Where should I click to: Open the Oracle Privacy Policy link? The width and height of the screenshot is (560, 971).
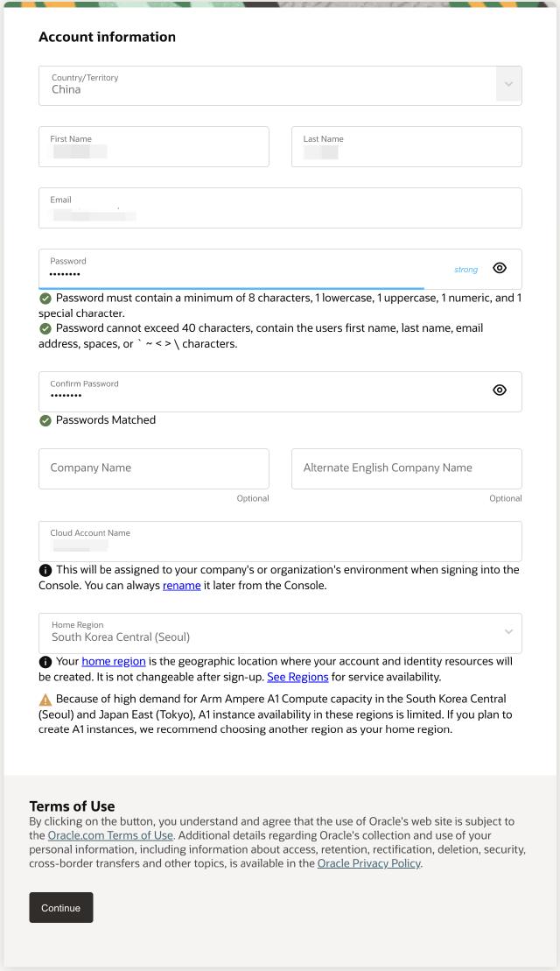pos(368,863)
